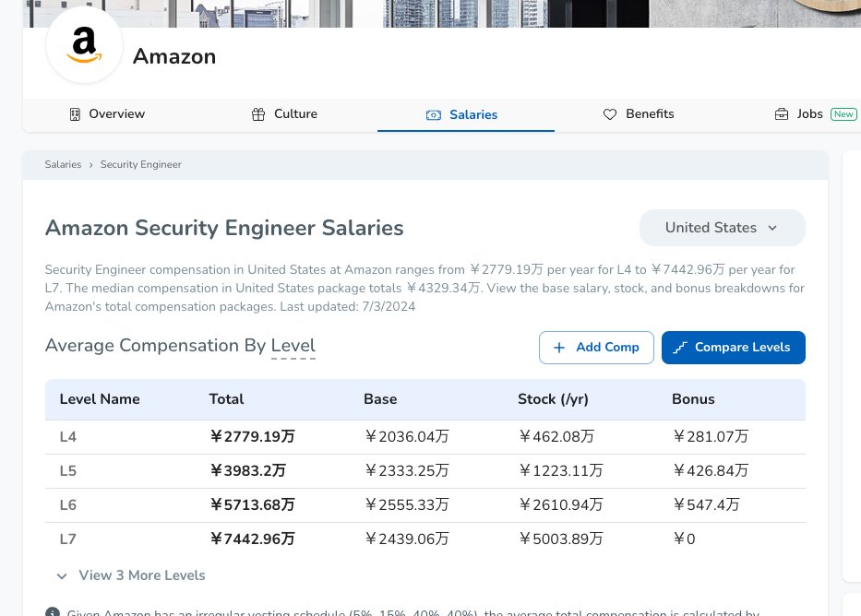Click the chevron next to View 3 More Levels

pyautogui.click(x=62, y=576)
